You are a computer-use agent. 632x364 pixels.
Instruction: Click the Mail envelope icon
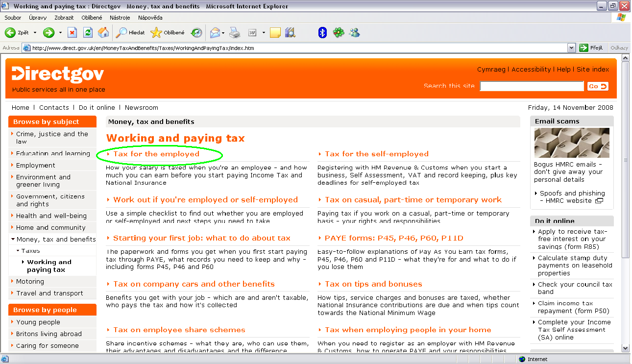click(x=215, y=33)
